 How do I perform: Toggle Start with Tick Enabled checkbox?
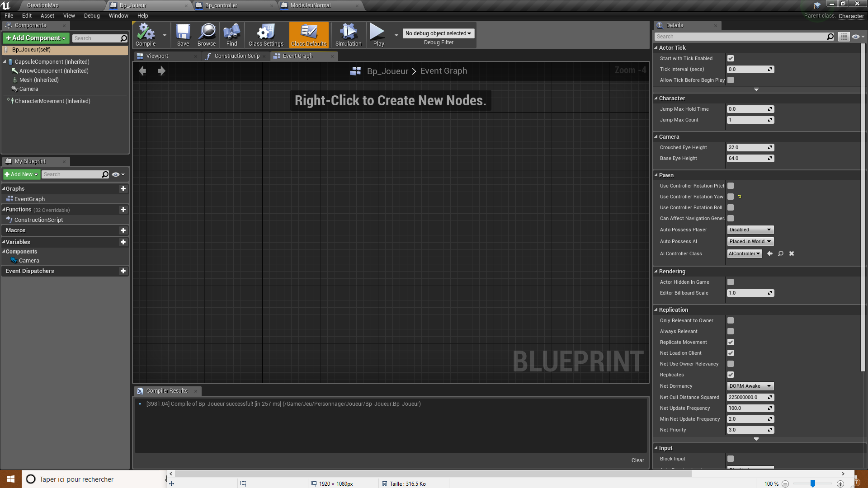coord(731,58)
